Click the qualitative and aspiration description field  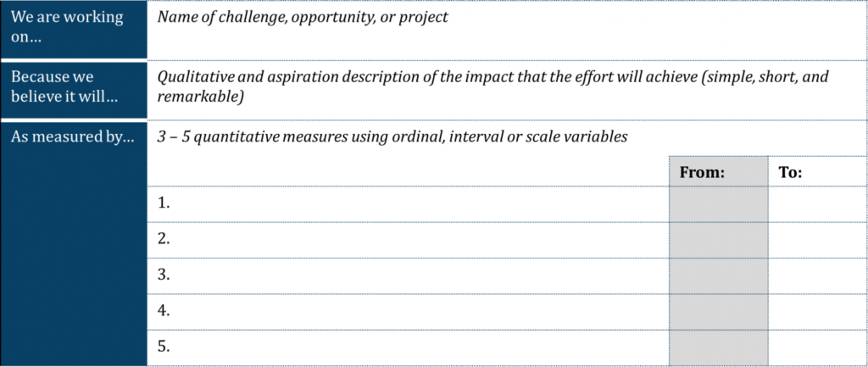coord(507,90)
